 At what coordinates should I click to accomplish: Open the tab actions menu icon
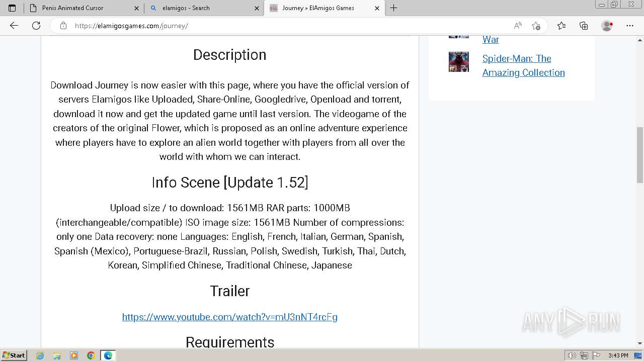(12, 8)
